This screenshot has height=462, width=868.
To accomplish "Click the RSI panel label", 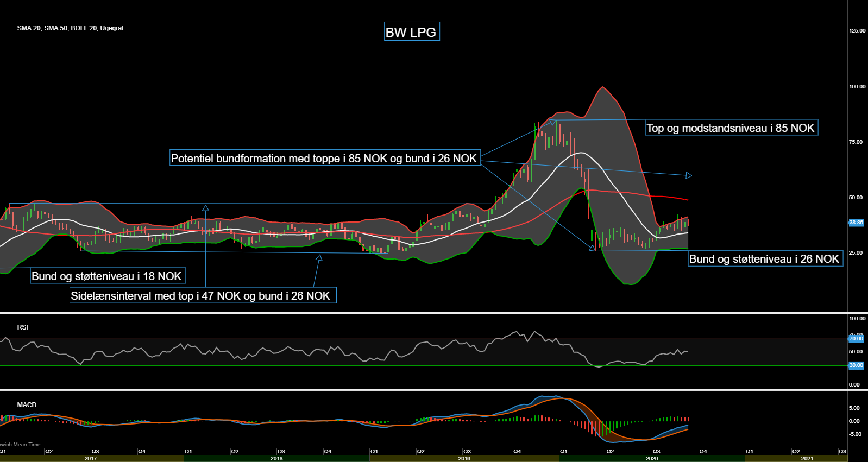I will [x=22, y=327].
